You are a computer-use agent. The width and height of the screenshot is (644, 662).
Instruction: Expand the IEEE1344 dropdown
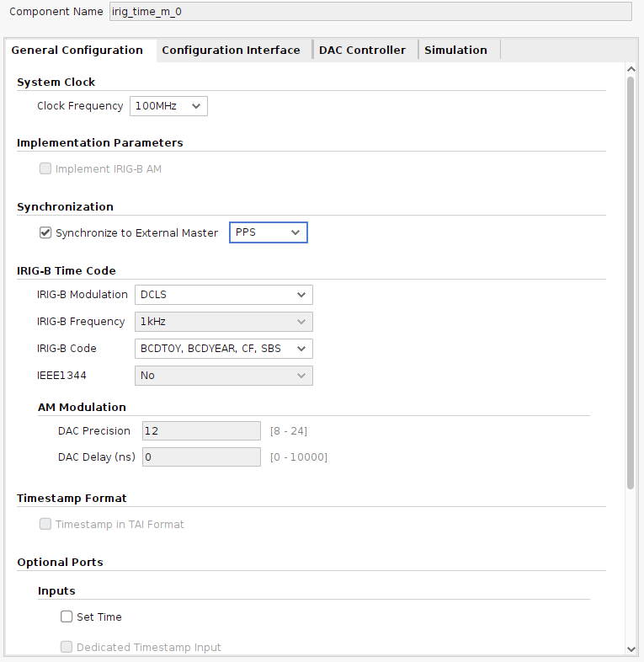(x=224, y=376)
